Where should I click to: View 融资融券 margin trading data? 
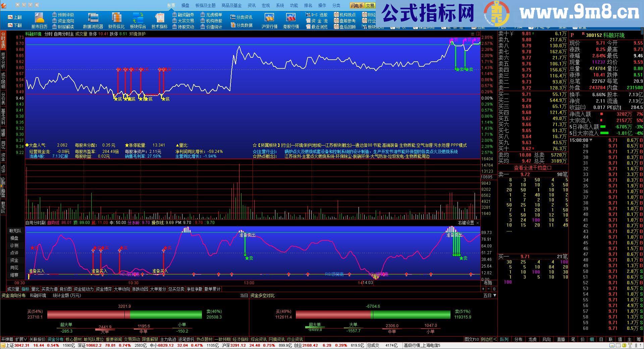[183, 14]
